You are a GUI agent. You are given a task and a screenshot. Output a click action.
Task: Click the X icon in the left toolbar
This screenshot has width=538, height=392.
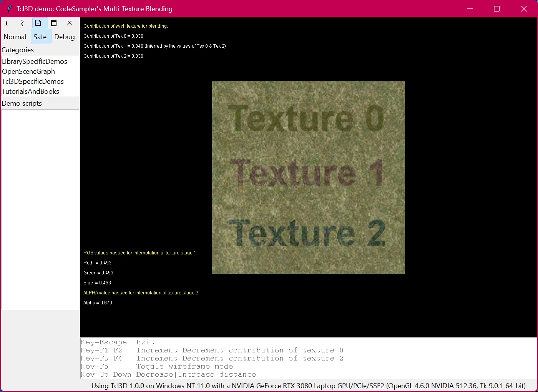point(70,23)
